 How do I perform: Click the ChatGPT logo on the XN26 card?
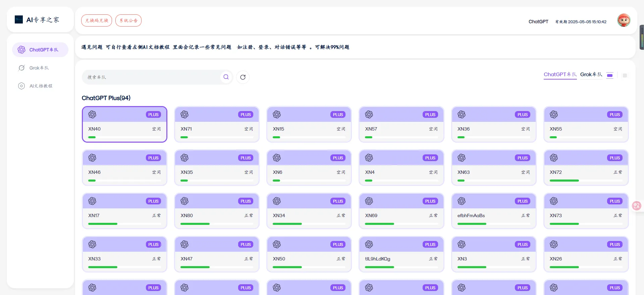554,244
